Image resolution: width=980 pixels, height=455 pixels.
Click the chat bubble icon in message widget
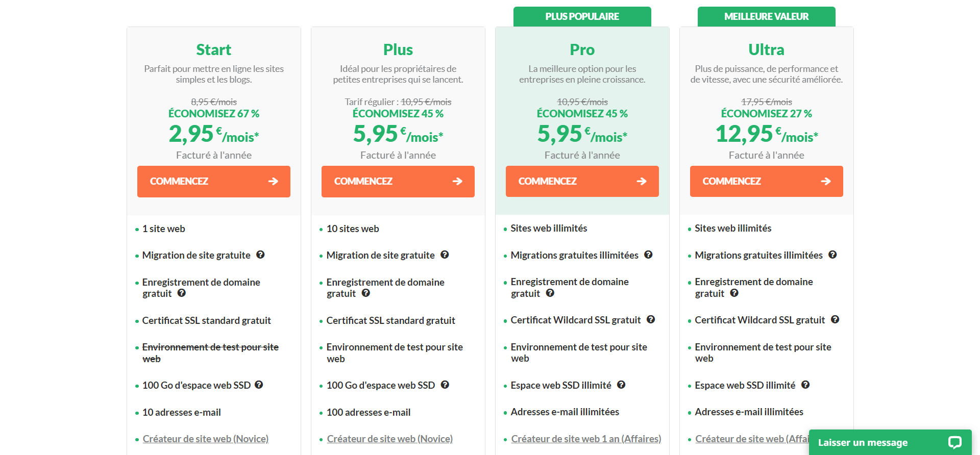[954, 443]
